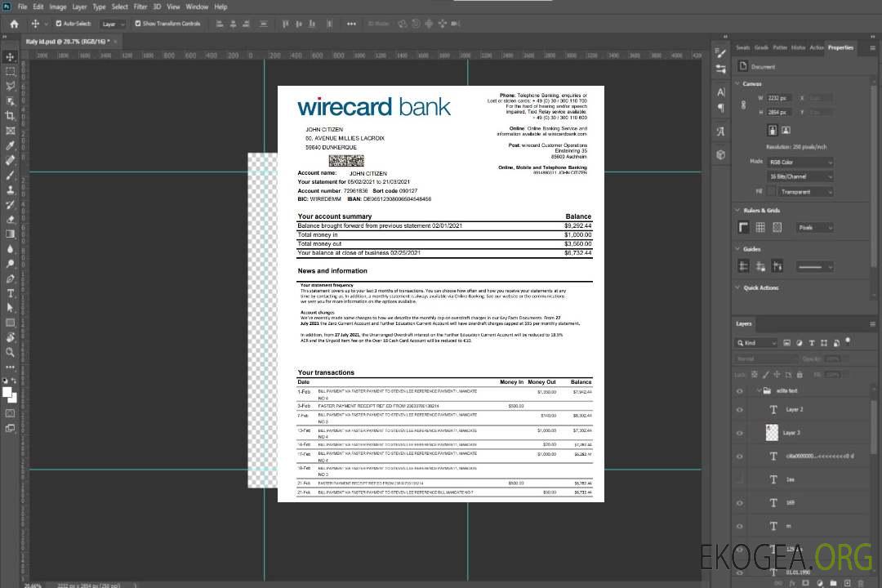This screenshot has height=588, width=882.
Task: Select the Move tool in the toolbar
Action: [x=10, y=57]
